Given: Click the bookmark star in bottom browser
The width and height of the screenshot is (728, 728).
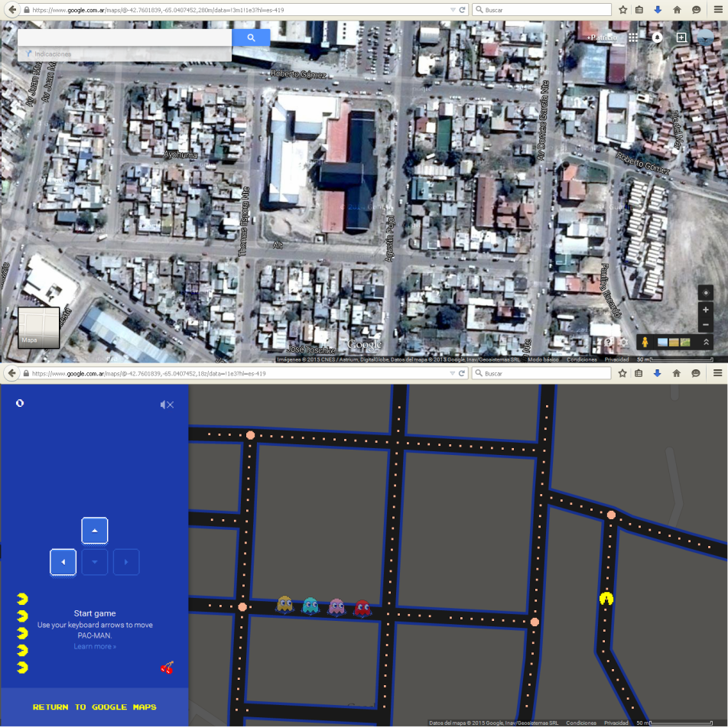Looking at the screenshot, I should point(622,373).
